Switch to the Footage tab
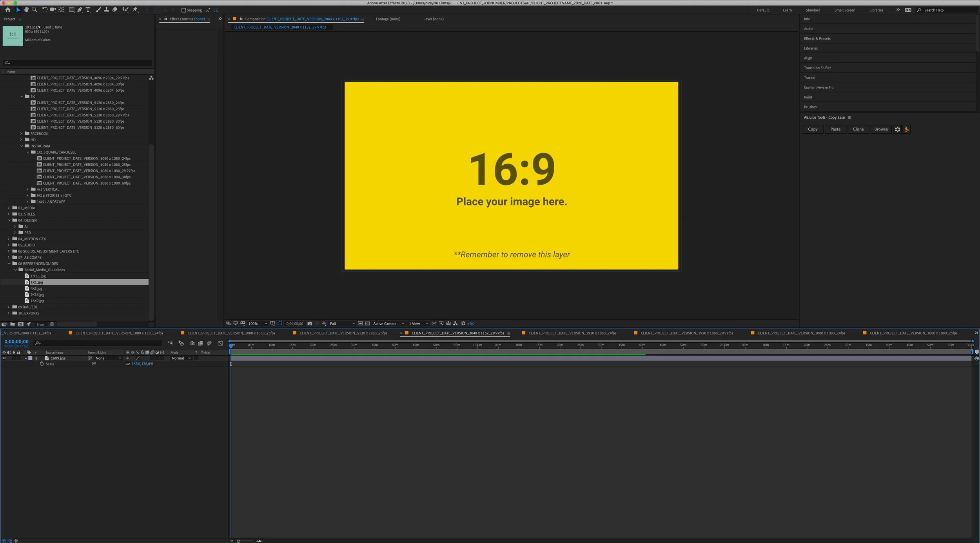980x543 pixels. pyautogui.click(x=388, y=18)
